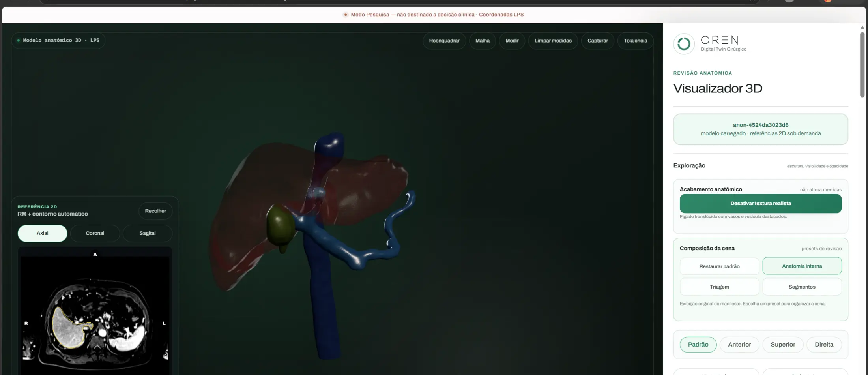Click the Modo Pesquisa warning banner

click(x=434, y=15)
